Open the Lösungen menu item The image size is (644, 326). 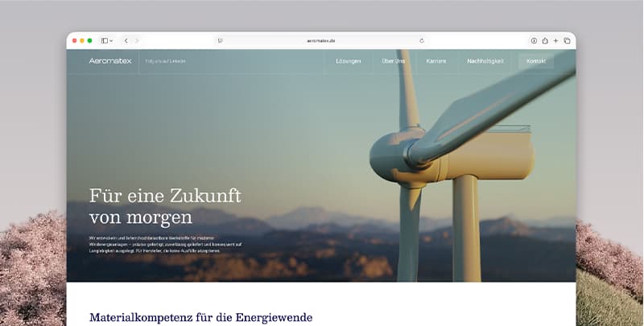[349, 61]
